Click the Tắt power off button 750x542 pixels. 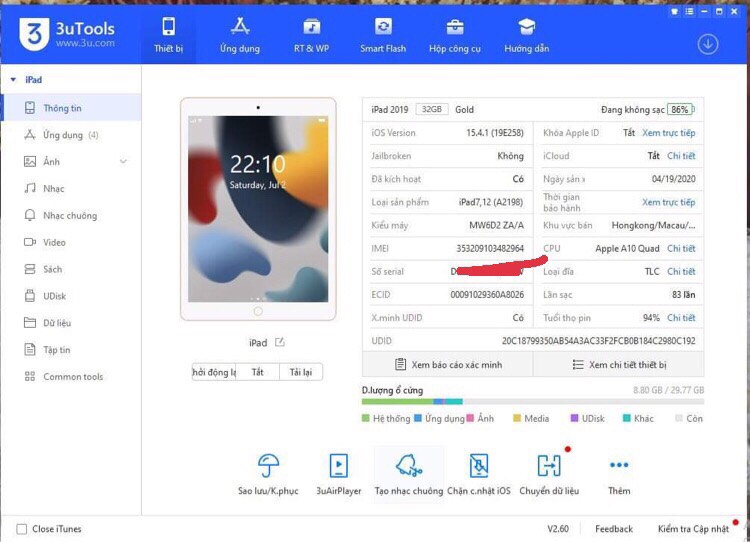pyautogui.click(x=258, y=372)
